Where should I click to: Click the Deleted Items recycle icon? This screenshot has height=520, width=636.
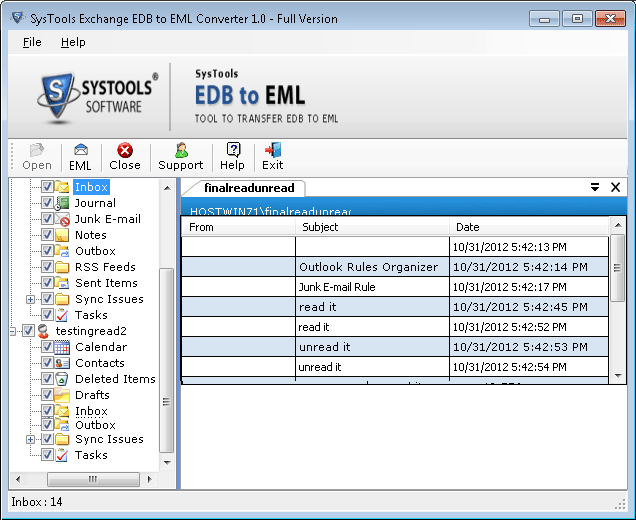62,379
